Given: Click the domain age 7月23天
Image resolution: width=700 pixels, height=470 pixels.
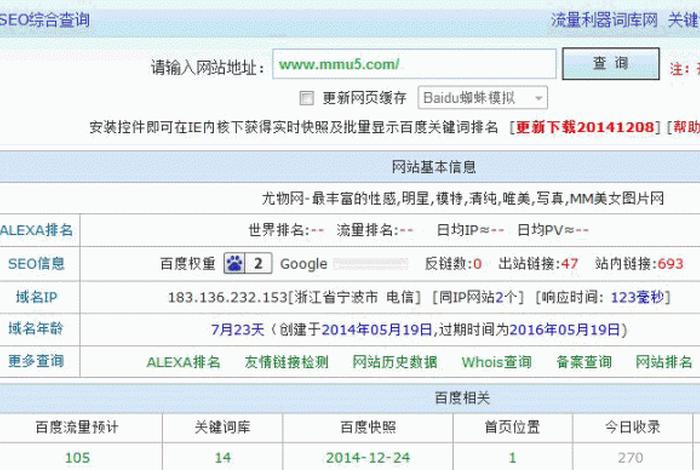Looking at the screenshot, I should pyautogui.click(x=238, y=330).
